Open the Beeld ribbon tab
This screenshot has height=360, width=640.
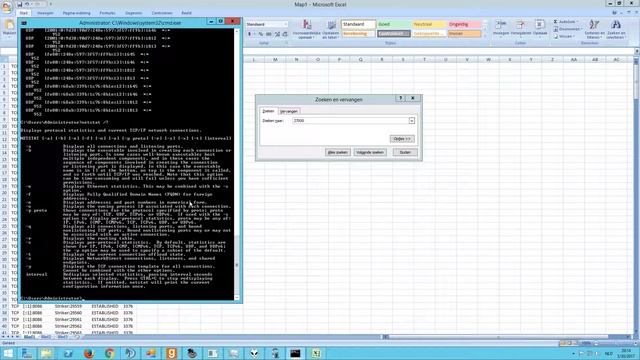(x=187, y=13)
